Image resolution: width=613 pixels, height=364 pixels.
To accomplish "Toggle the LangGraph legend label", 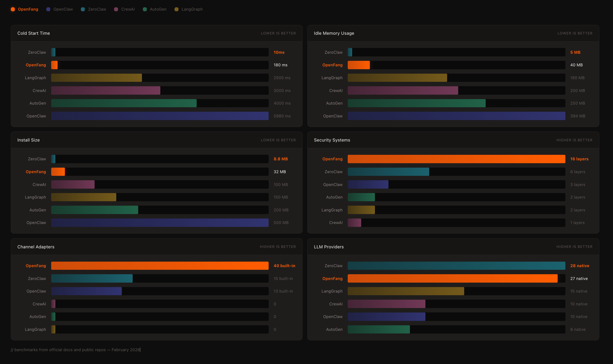I will coord(192,9).
